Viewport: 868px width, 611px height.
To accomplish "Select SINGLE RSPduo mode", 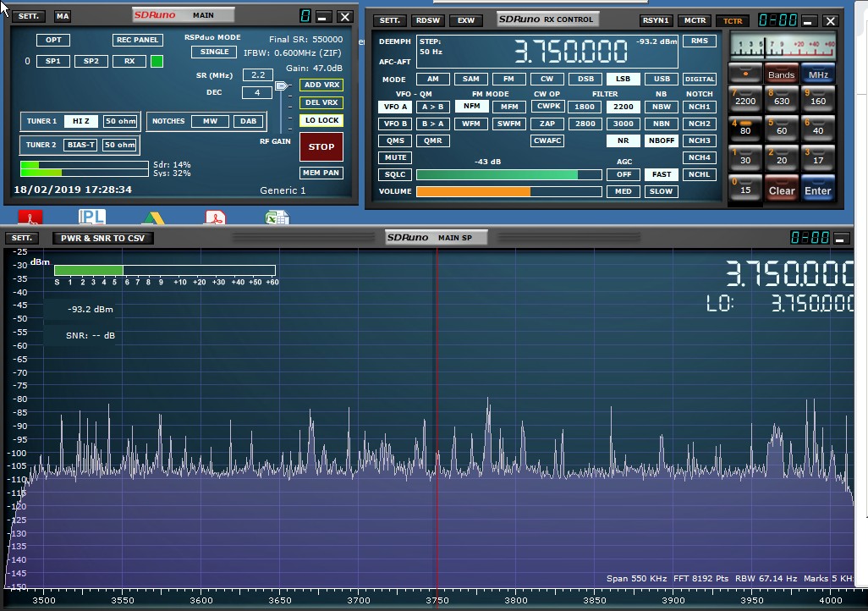I will click(214, 52).
